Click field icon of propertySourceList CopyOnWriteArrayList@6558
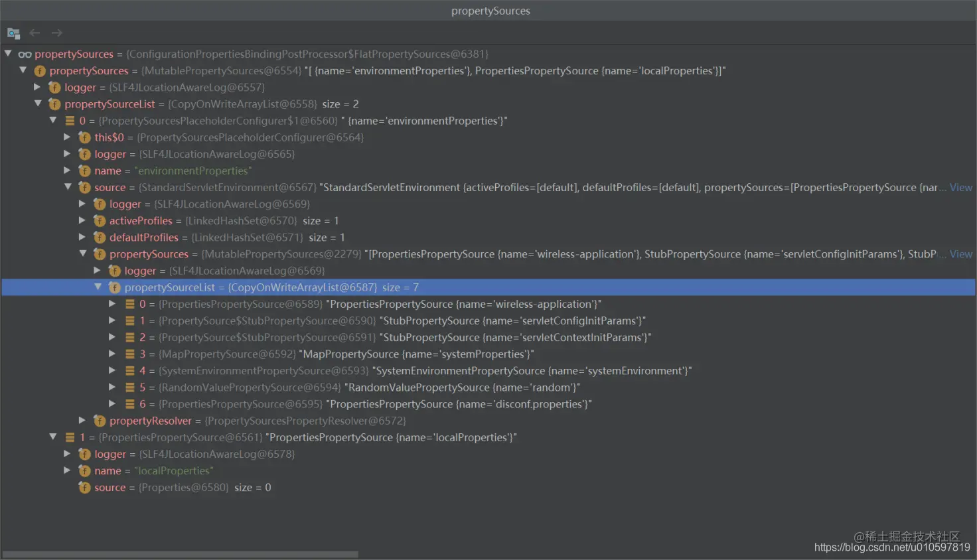 pyautogui.click(x=54, y=104)
